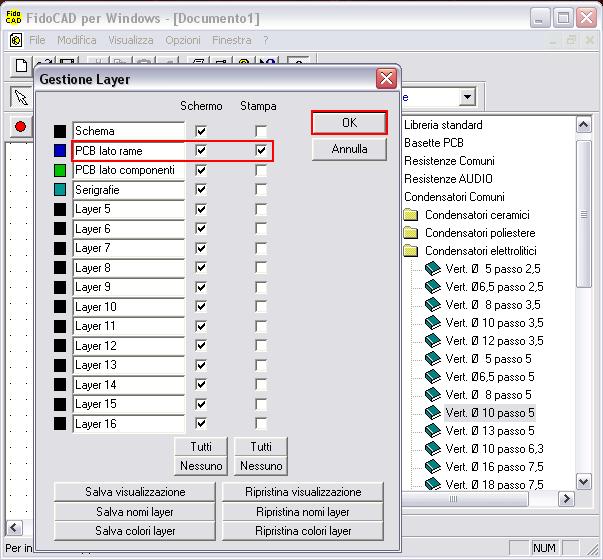Open the ? help menu
Screen dimensions: 603x560
(x=266, y=40)
